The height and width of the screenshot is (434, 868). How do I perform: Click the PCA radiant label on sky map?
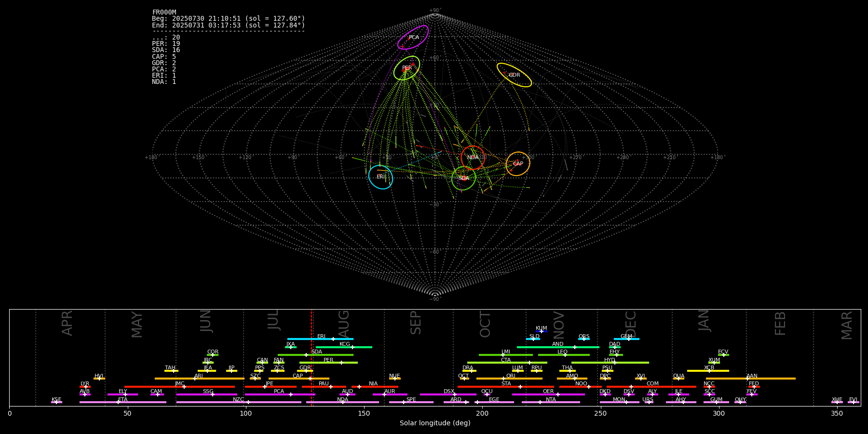[x=414, y=38]
